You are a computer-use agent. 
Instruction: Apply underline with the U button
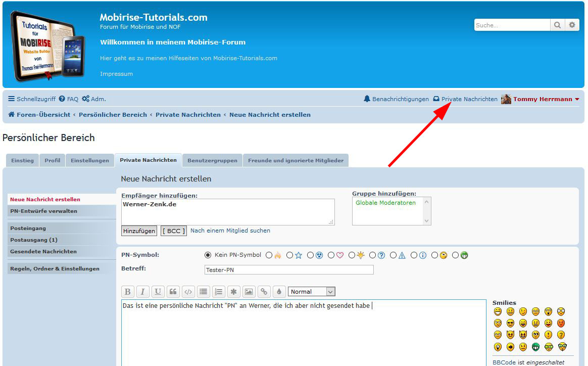pyautogui.click(x=158, y=292)
